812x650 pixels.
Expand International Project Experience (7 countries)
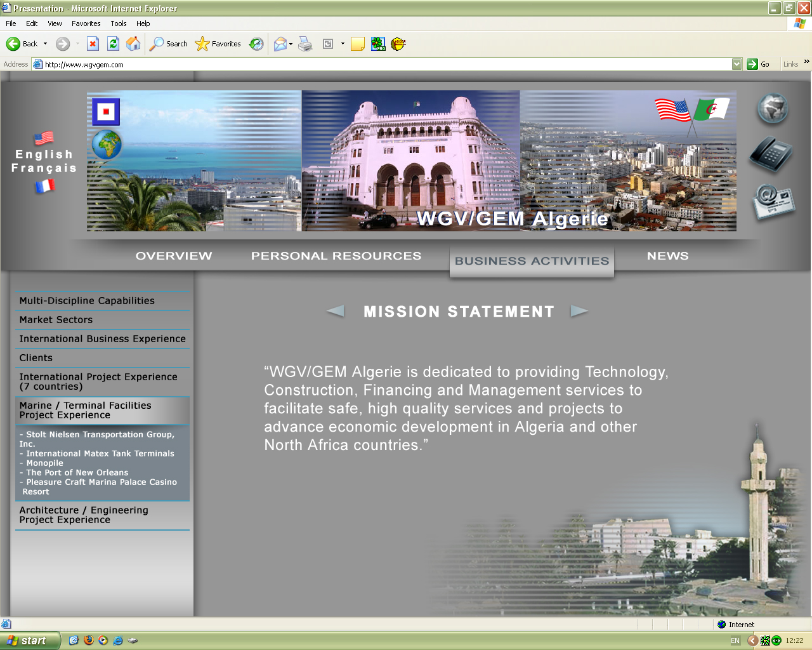point(102,381)
